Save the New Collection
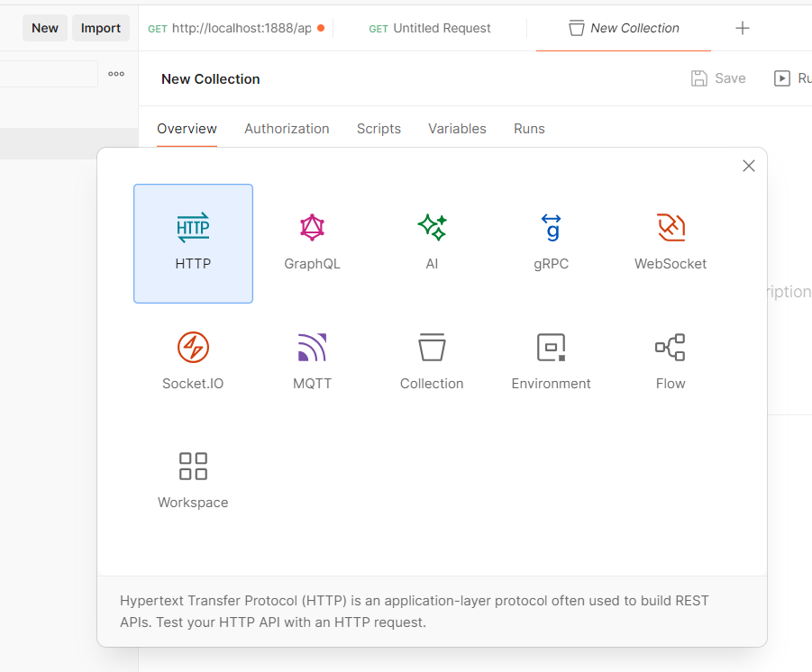812x672 pixels. (717, 78)
